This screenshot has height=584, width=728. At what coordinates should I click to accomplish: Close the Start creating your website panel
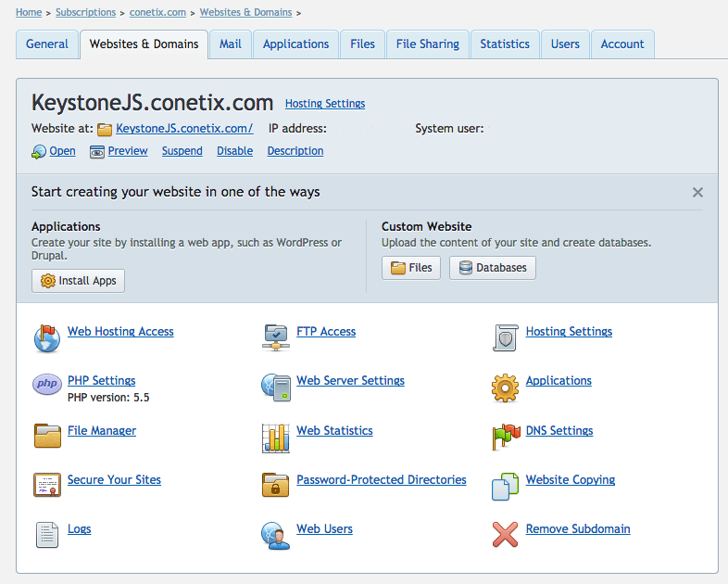(x=697, y=192)
